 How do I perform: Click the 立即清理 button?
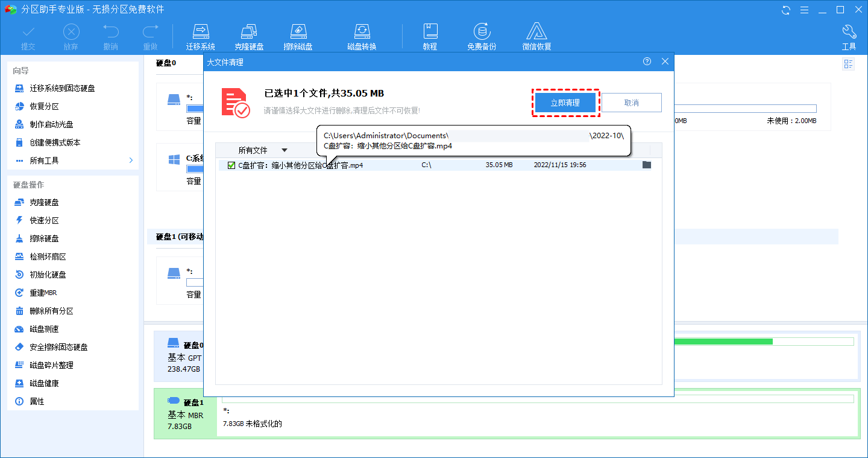click(x=565, y=103)
